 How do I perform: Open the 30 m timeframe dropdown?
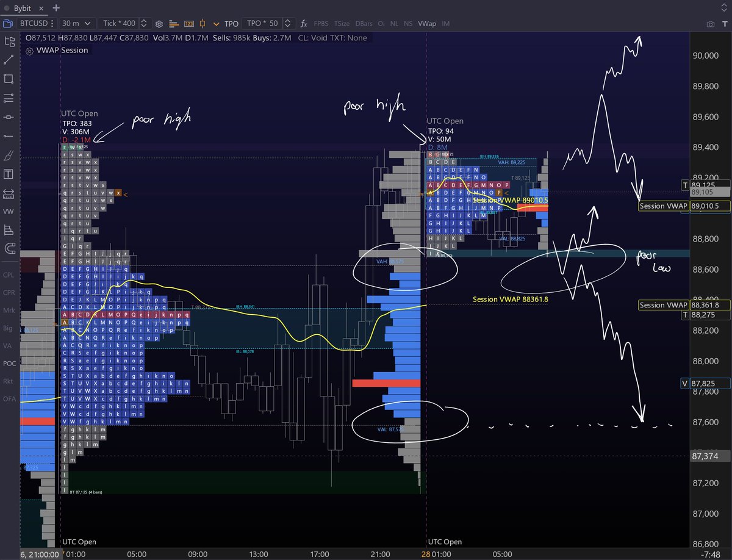(x=76, y=23)
